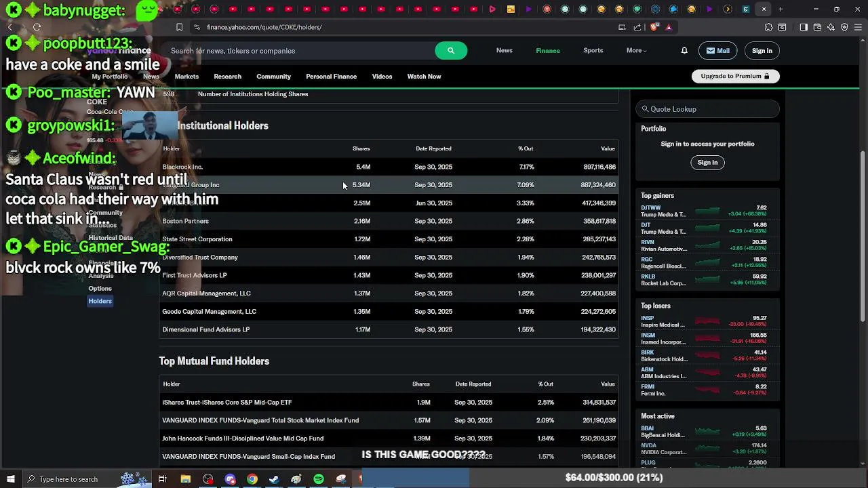Viewport: 868px width, 488px height.
Task: Open Chrome from the taskbar
Action: tap(252, 479)
